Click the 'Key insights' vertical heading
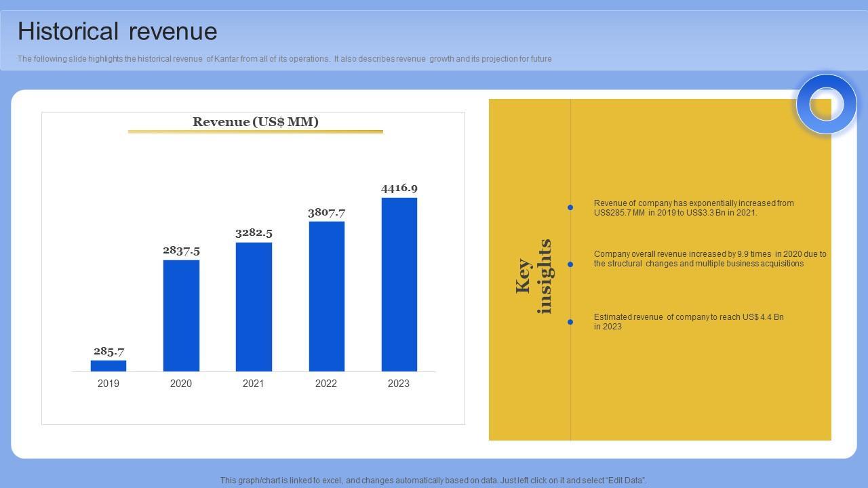This screenshot has width=868, height=488. tap(534, 277)
